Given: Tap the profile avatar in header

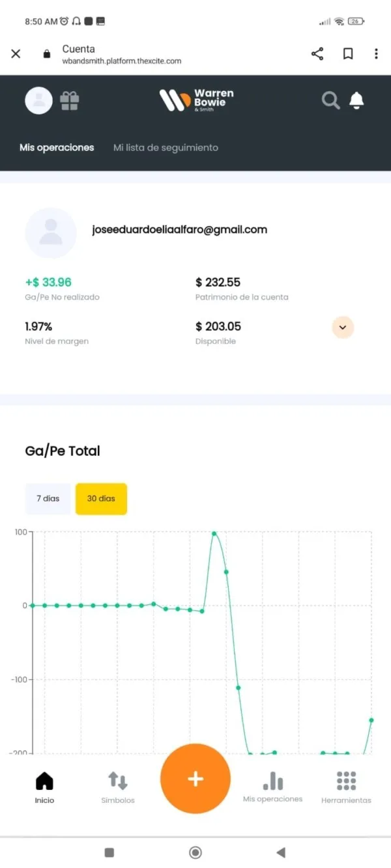Looking at the screenshot, I should click(38, 100).
